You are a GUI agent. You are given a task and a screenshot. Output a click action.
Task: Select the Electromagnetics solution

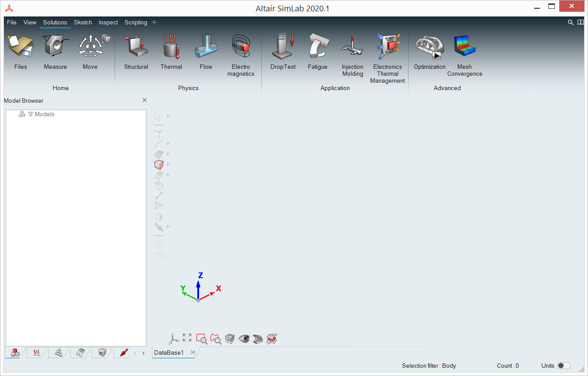pos(241,56)
